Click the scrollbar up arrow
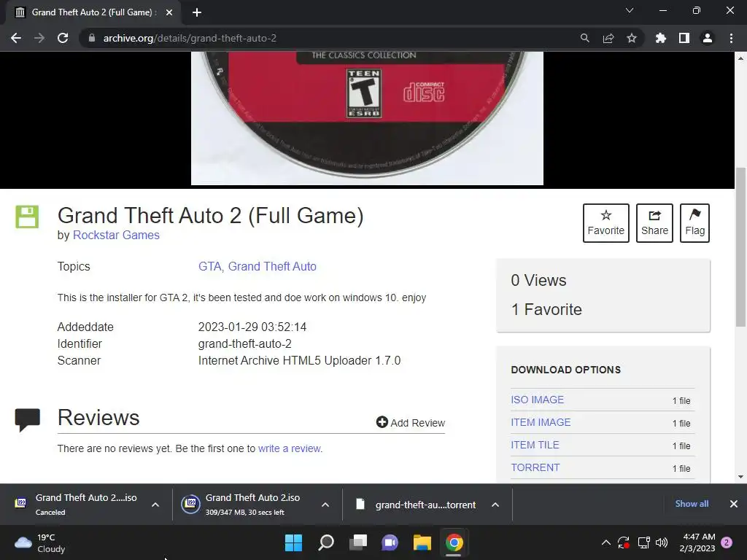 (x=740, y=58)
